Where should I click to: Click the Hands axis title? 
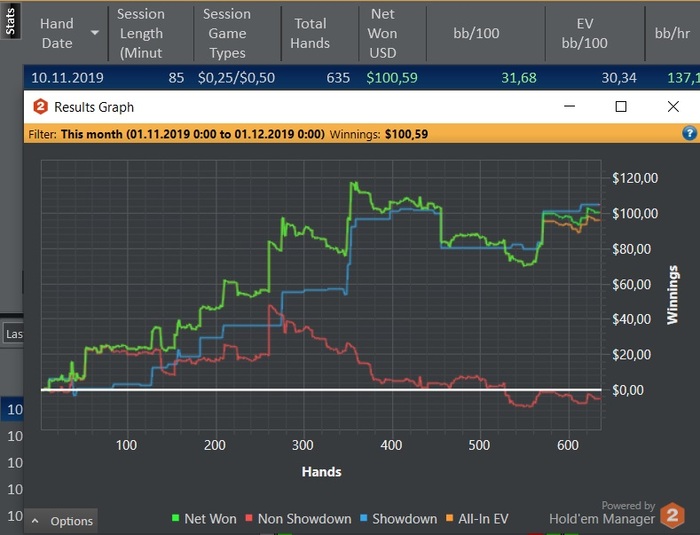pos(321,472)
